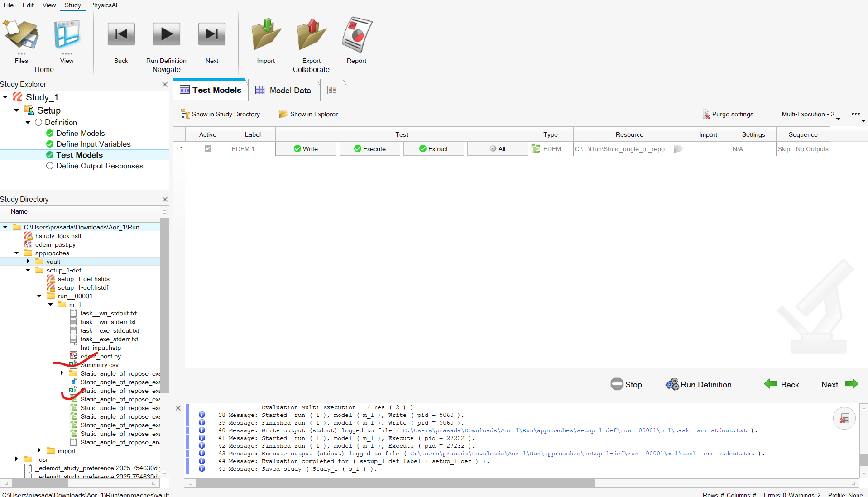
Task: Open the Multi-Execution - 2 dropdown
Action: 810,115
